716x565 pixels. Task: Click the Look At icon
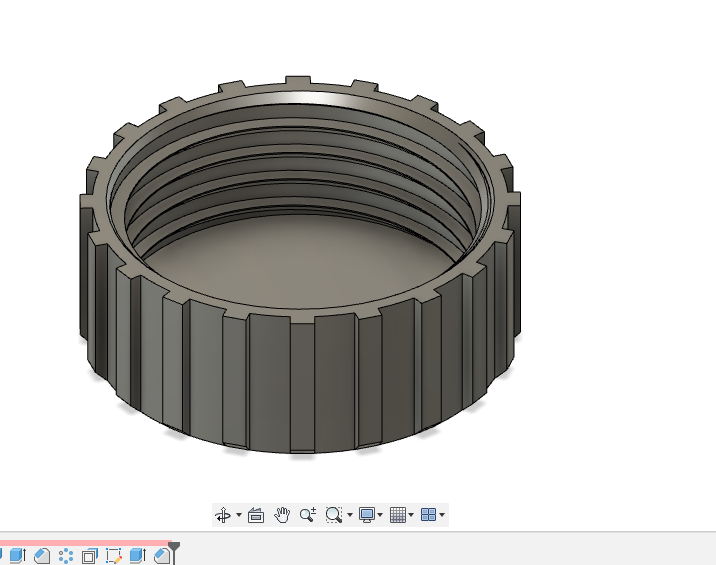(x=256, y=515)
